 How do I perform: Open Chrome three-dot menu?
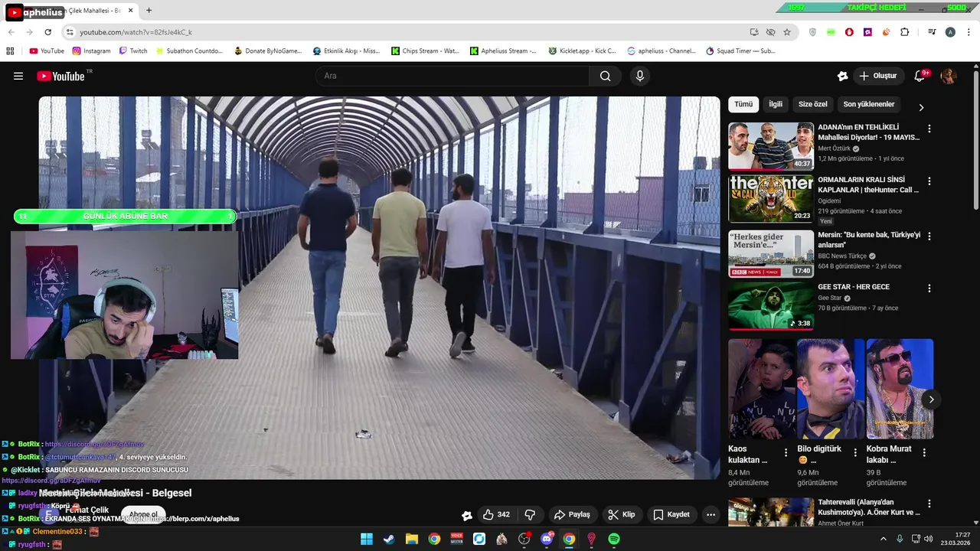pos(969,32)
